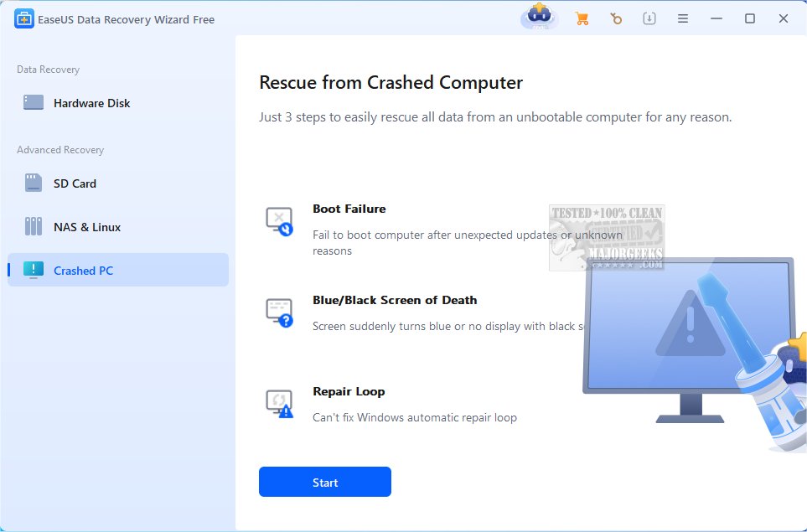Image resolution: width=807 pixels, height=532 pixels.
Task: Minimize the EaseUS window
Action: point(716,19)
